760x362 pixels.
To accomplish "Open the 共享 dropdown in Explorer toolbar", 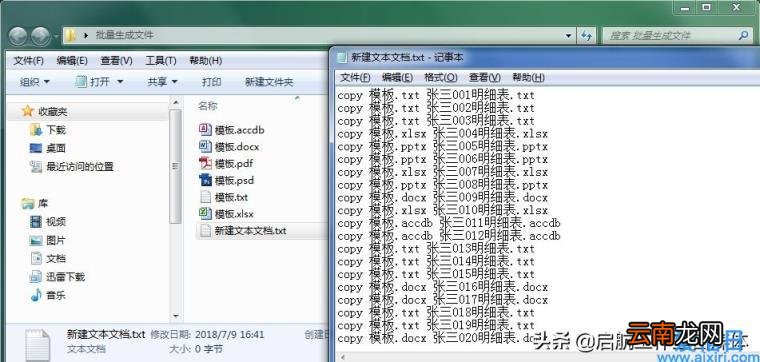I will [x=162, y=82].
